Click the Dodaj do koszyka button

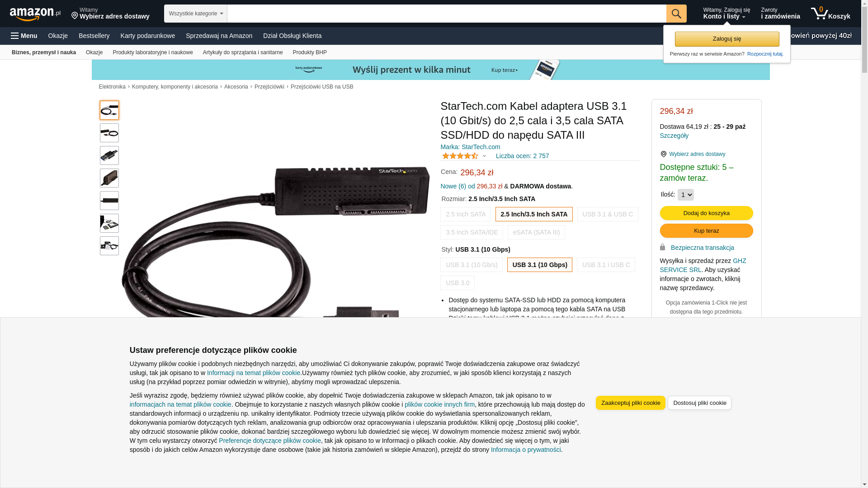click(x=707, y=213)
